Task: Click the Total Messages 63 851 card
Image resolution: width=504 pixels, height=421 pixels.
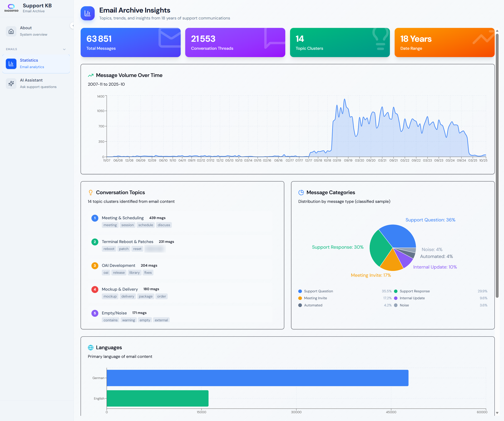Action: click(131, 43)
